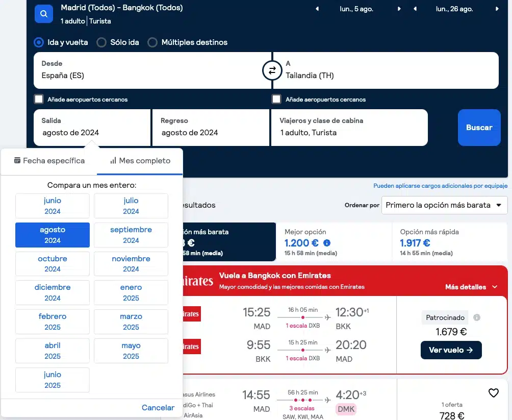The width and height of the screenshot is (512, 420).
Task: Click left arrow before lun., 26 ago. return date
Action: pyautogui.click(x=416, y=9)
